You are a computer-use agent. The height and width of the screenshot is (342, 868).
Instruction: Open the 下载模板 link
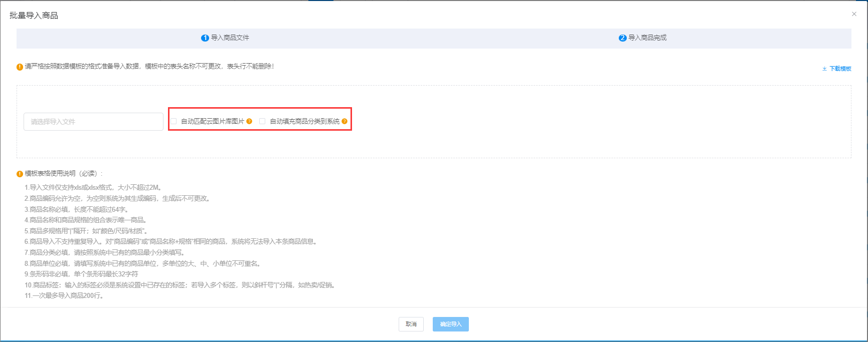840,69
